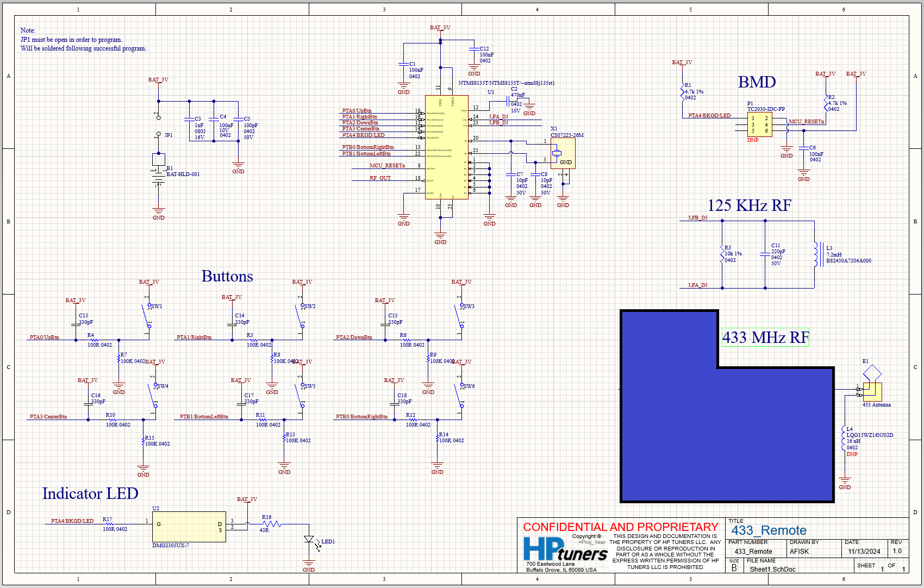Click the U2 DMG2305UX-7 MOSFET block

[189, 527]
